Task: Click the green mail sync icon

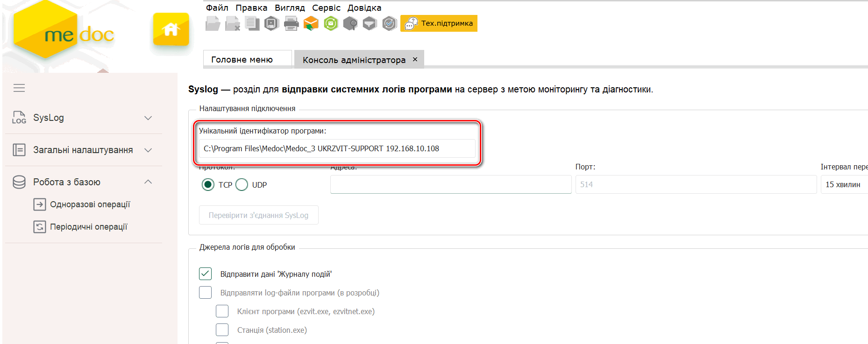Action: [331, 23]
